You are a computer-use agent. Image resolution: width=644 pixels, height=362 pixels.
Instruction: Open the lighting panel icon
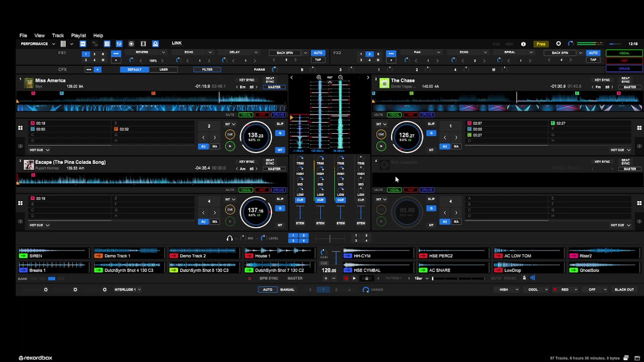pos(155,44)
